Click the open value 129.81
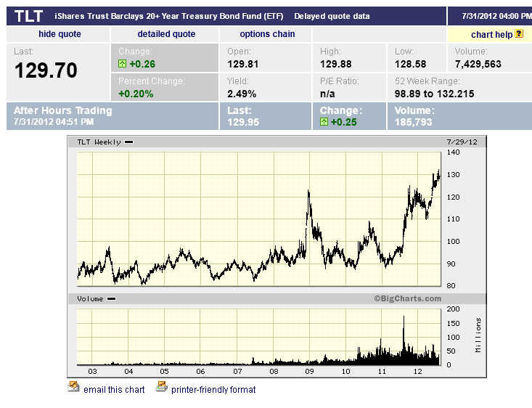 [x=243, y=64]
